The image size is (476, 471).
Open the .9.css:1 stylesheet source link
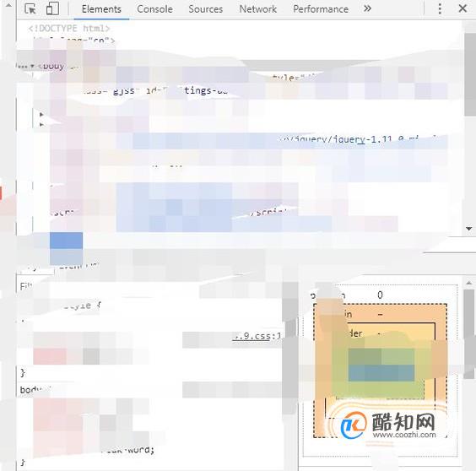tap(257, 336)
